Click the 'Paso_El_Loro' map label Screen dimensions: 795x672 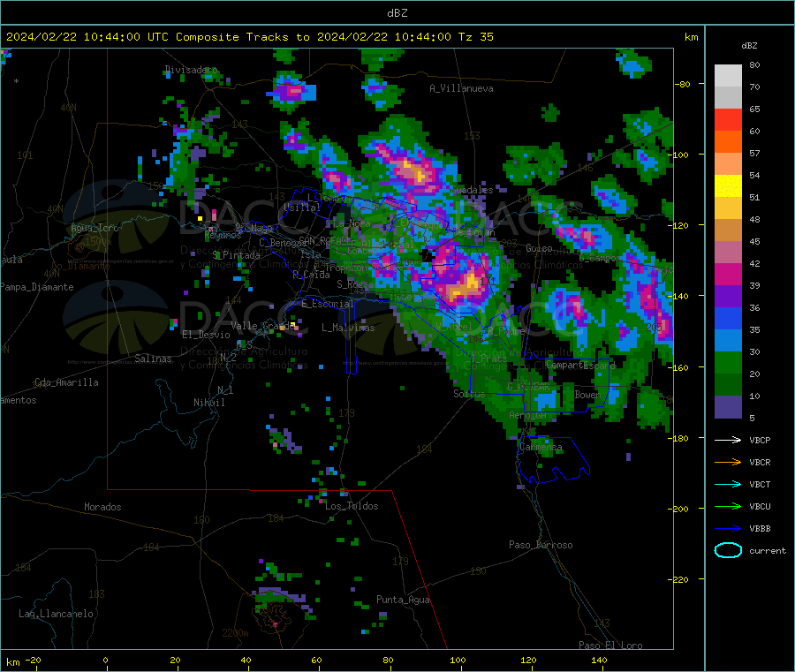(x=610, y=646)
